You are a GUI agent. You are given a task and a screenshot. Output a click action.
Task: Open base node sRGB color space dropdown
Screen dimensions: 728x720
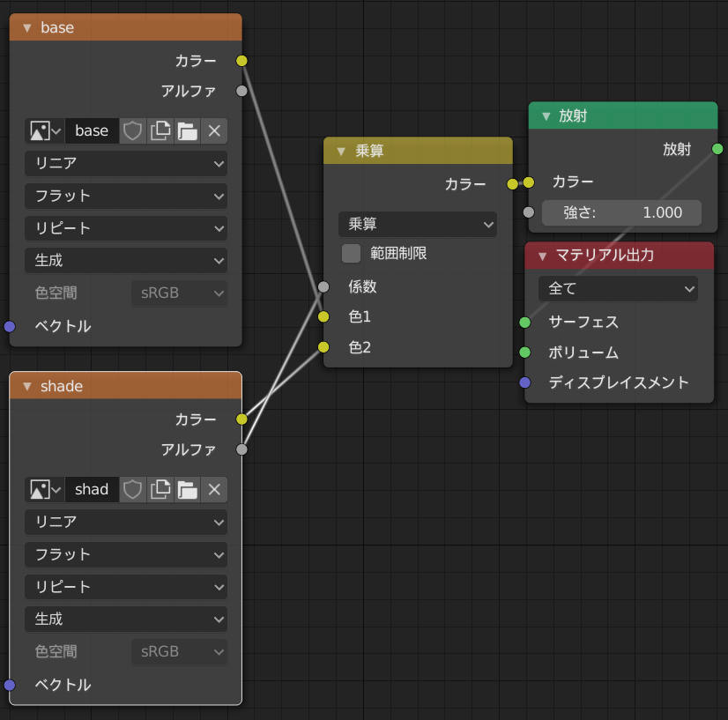(179, 293)
